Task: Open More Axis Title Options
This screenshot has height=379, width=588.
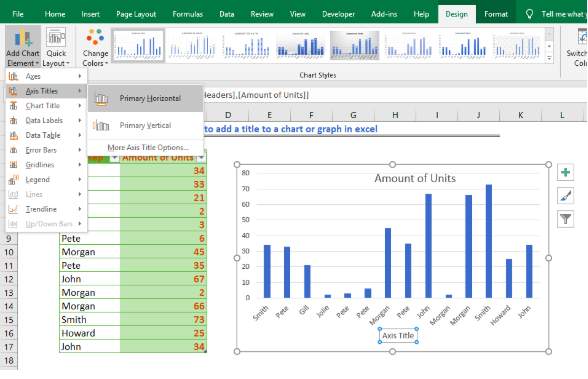Action: pos(148,147)
